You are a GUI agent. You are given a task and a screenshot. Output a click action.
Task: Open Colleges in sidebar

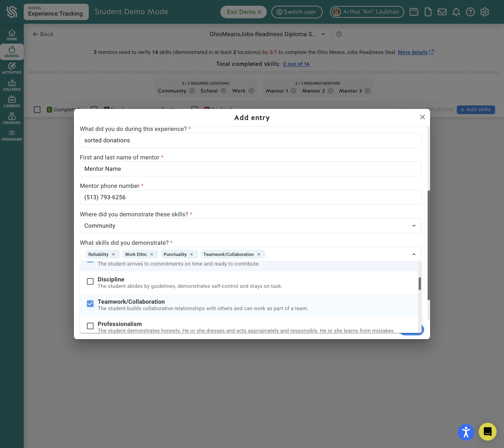point(12,85)
